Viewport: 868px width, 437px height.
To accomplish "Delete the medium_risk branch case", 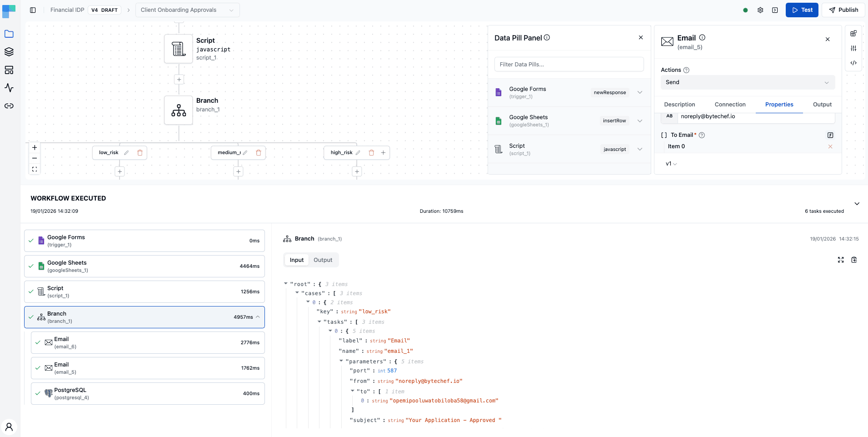I will coord(258,152).
